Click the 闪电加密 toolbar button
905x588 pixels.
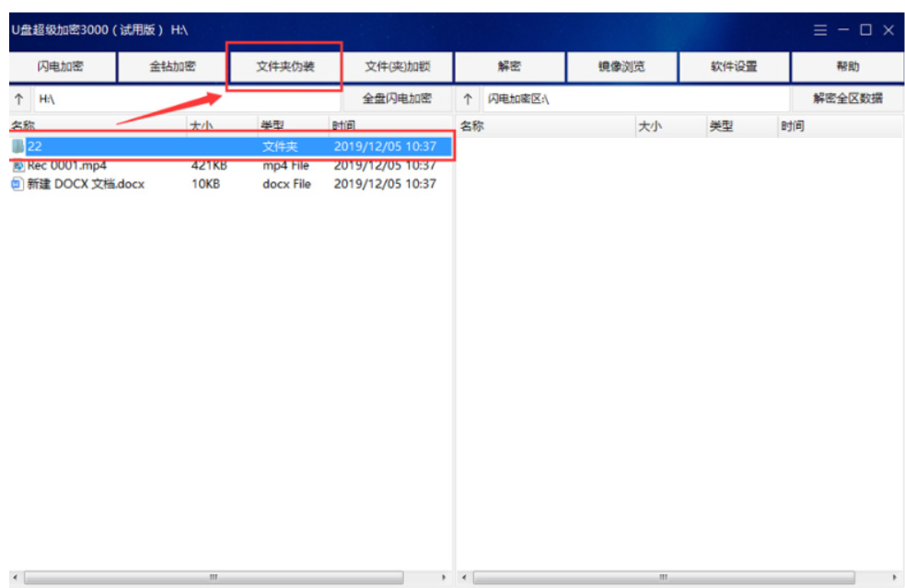[61, 67]
